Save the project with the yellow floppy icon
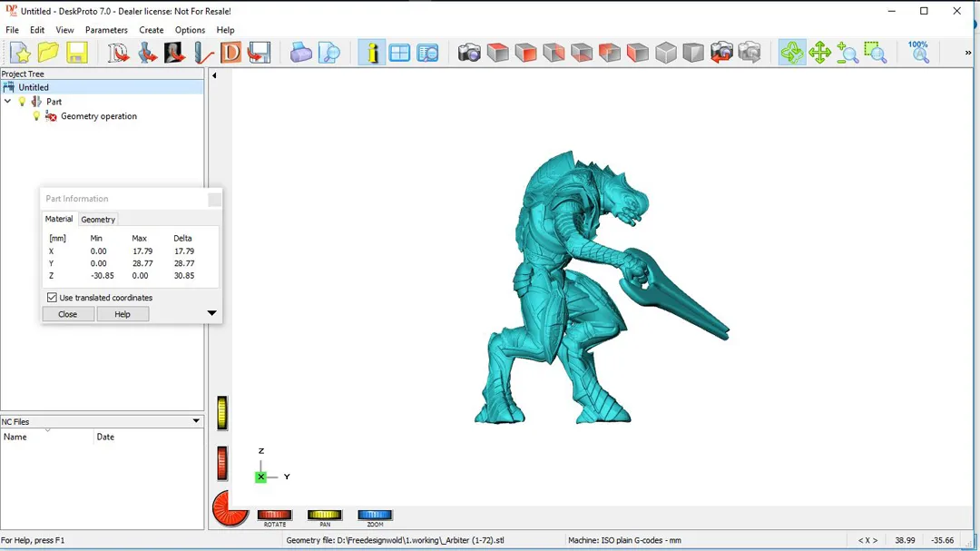 (x=77, y=53)
